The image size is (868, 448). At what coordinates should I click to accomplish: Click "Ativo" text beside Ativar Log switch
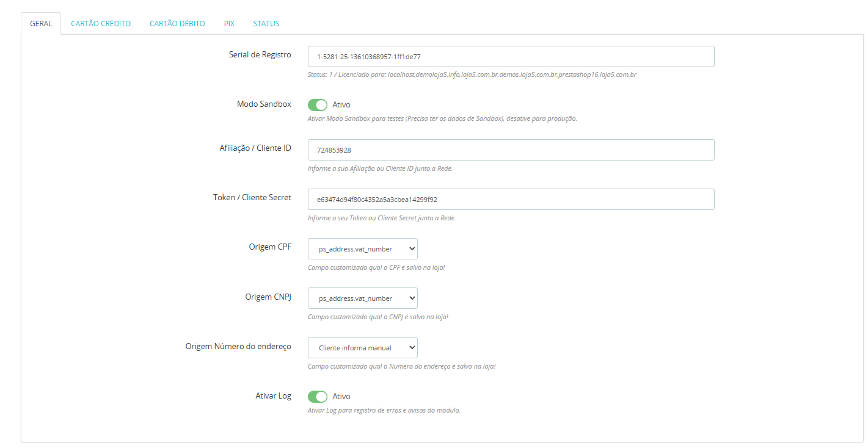coord(341,397)
